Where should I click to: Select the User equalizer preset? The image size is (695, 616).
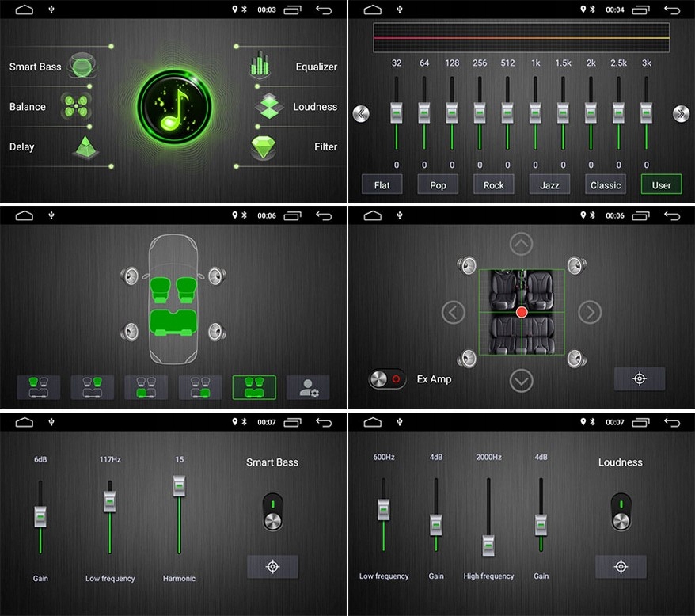661,184
